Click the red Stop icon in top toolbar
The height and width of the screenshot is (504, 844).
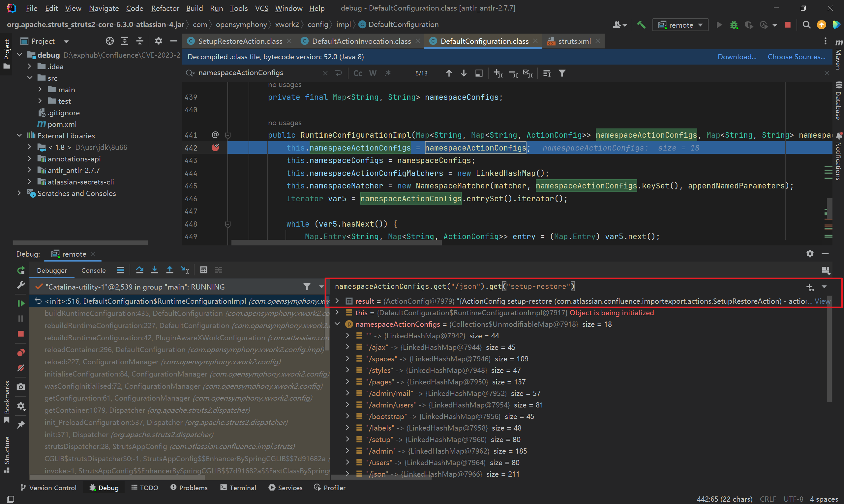pos(787,25)
